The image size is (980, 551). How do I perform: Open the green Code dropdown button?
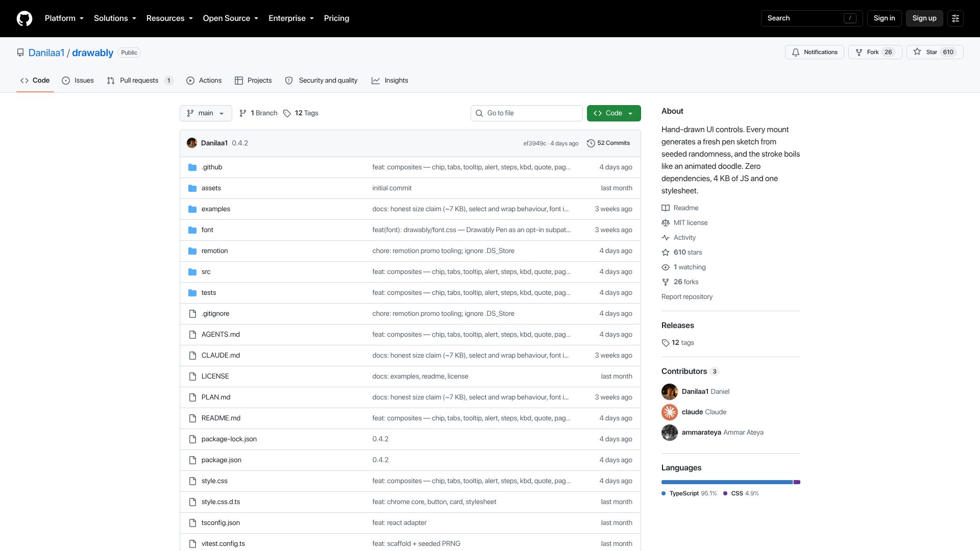tap(614, 113)
